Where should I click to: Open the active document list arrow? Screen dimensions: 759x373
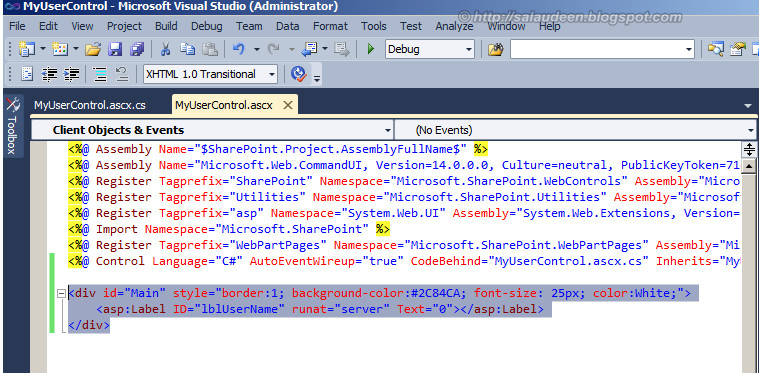(x=749, y=105)
